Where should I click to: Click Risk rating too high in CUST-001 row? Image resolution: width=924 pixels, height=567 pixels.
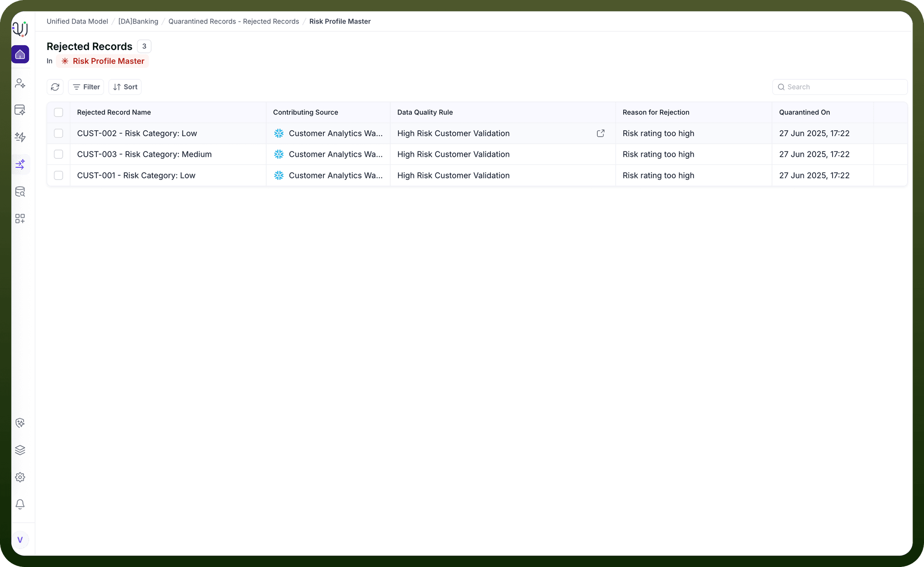(x=658, y=176)
